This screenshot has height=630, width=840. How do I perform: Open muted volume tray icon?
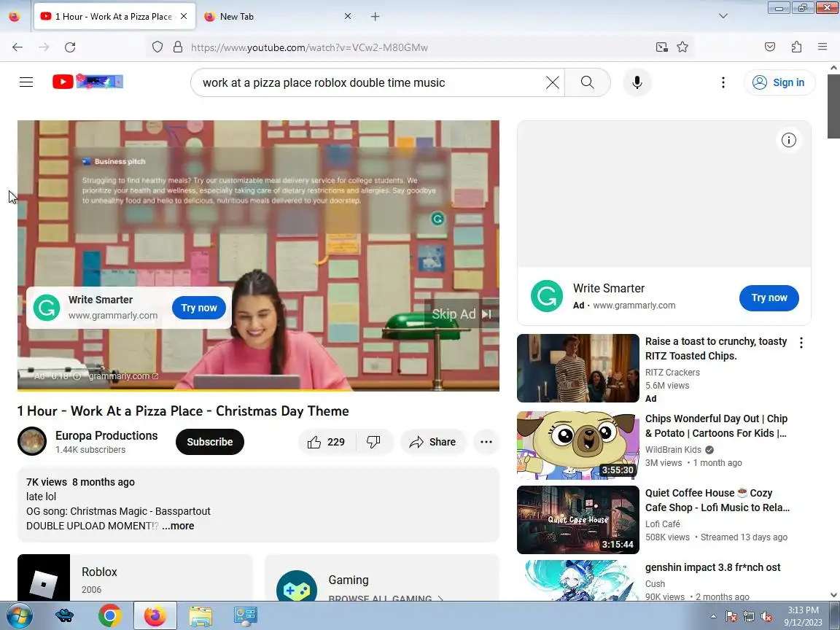coord(766,617)
